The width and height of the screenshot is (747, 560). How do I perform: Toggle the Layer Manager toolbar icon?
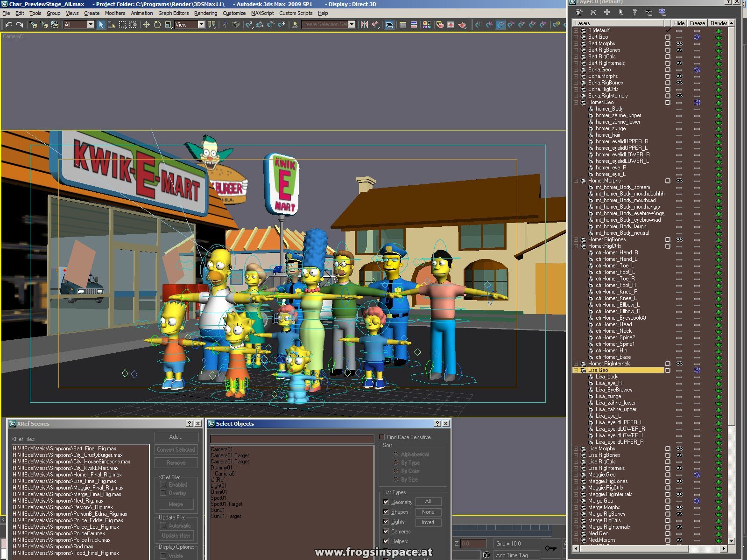(x=389, y=24)
